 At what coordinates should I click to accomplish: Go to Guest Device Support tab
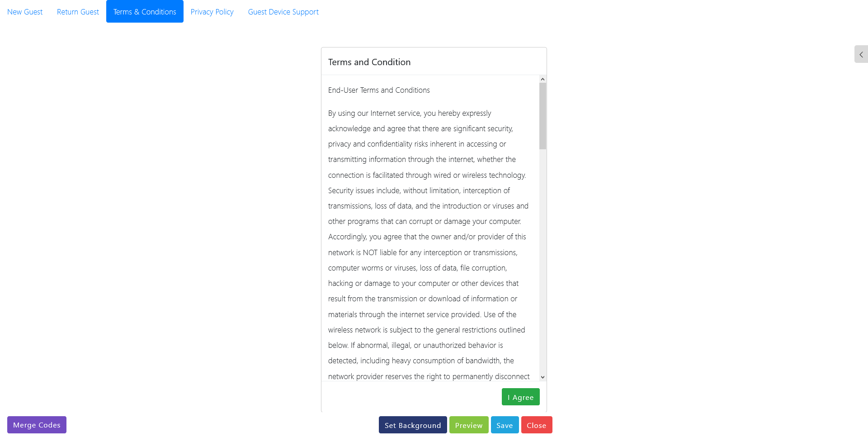click(283, 12)
